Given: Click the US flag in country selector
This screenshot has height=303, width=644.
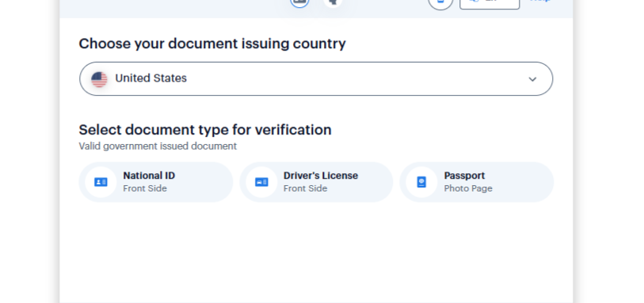Looking at the screenshot, I should [x=99, y=79].
